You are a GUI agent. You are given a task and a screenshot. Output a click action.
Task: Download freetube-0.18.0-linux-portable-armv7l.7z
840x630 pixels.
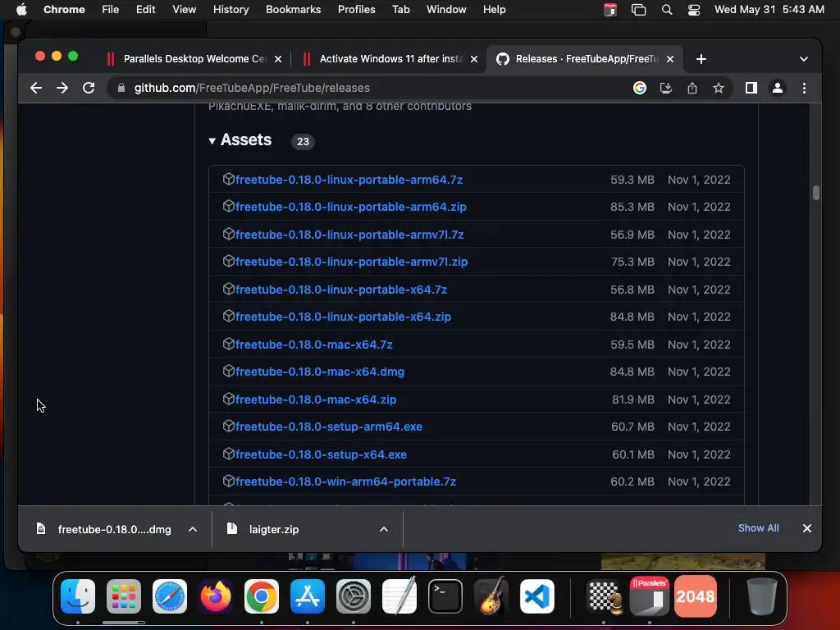click(x=349, y=235)
